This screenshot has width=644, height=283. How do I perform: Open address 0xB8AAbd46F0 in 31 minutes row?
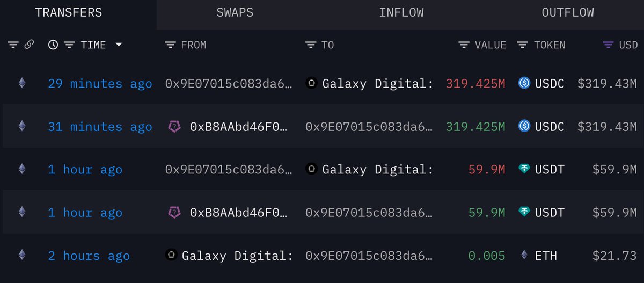point(239,127)
